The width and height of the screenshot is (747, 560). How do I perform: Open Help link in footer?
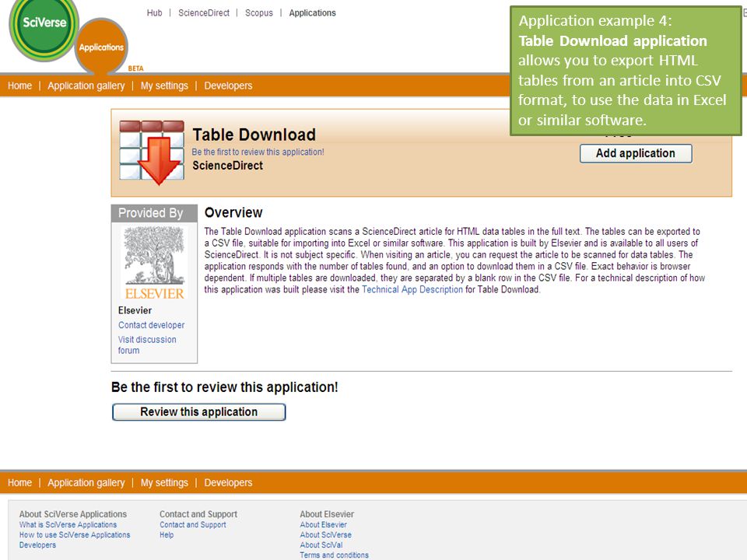(x=167, y=535)
